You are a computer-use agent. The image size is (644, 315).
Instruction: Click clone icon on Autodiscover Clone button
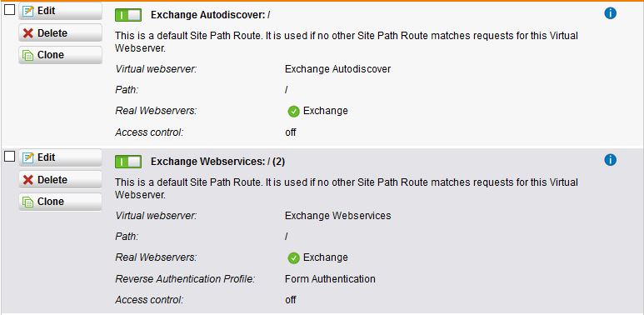click(28, 55)
